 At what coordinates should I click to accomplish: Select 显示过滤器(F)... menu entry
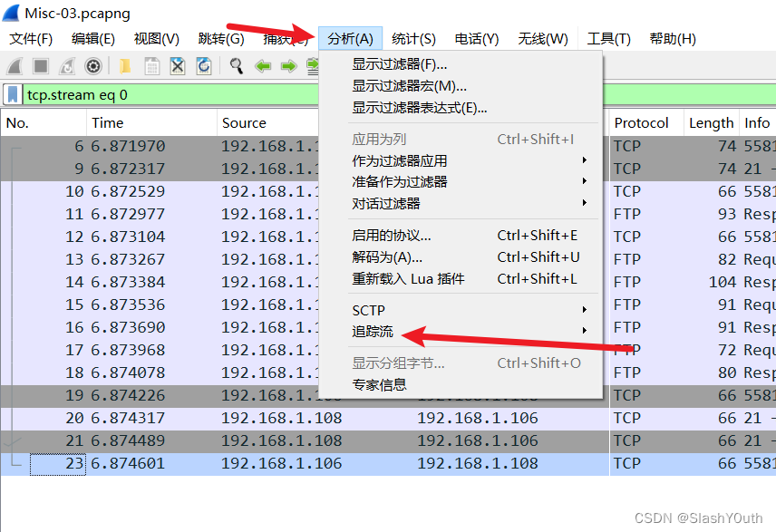click(461, 64)
